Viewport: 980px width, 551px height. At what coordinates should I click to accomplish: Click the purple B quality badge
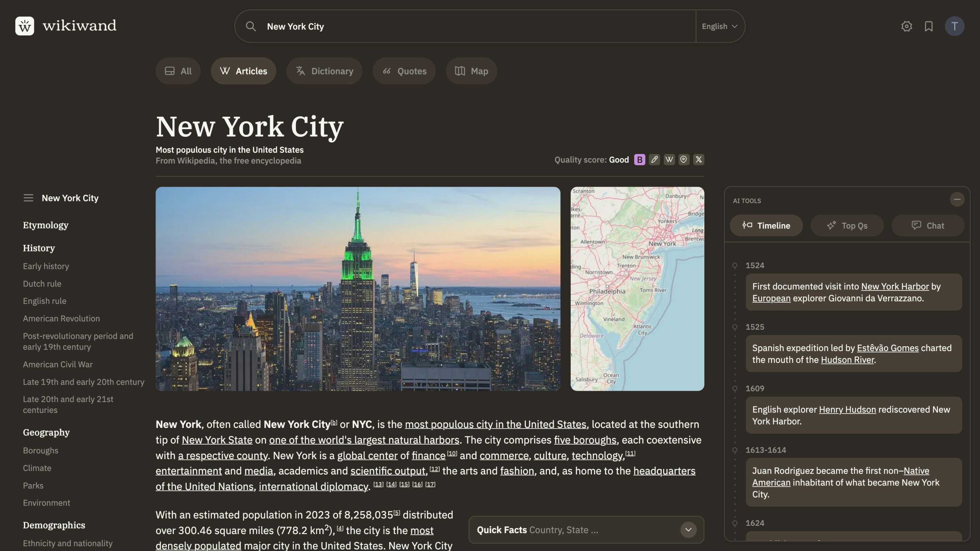(639, 160)
